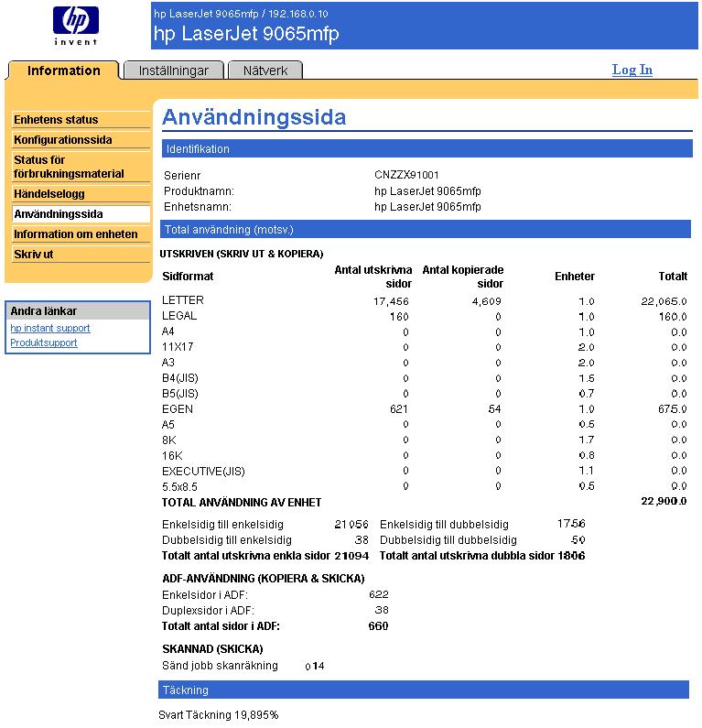Follow the Produktsupport link
Screen dimensions: 702x728
(44, 342)
